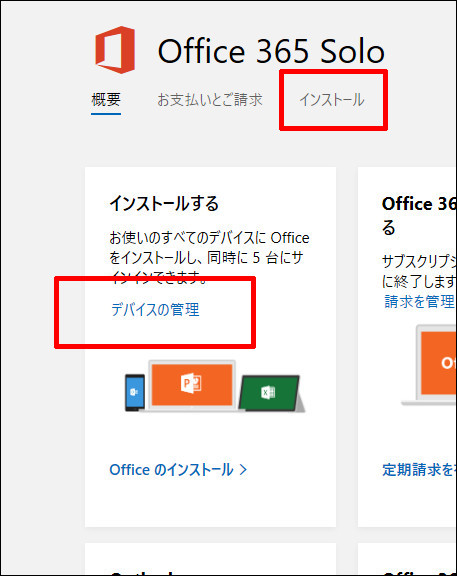Viewport: 457px width, 576px height.
Task: Click the サブスクリプ description text in second card
Action: click(x=419, y=271)
